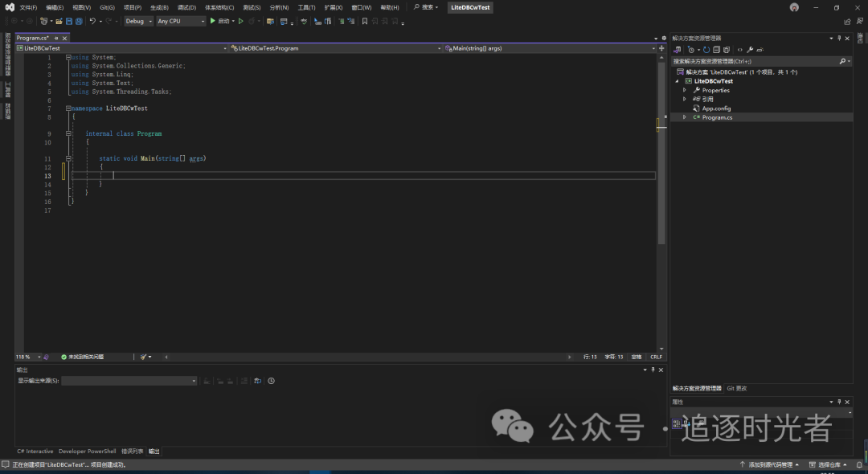This screenshot has width=868, height=474.
Task: Click the Save All toolbar icon
Action: pyautogui.click(x=78, y=21)
